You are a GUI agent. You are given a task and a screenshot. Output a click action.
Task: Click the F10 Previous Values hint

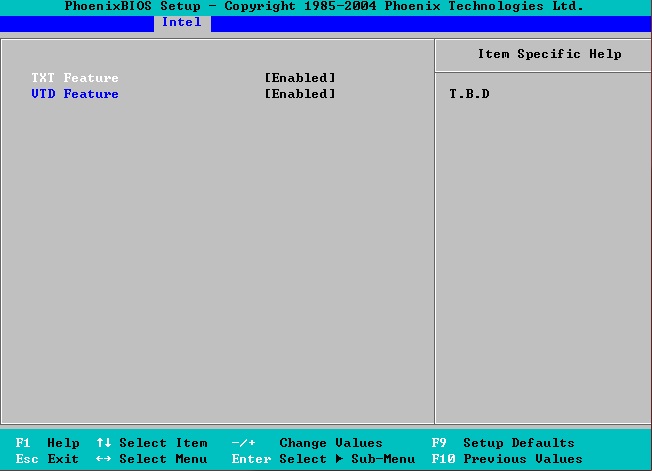coord(506,459)
